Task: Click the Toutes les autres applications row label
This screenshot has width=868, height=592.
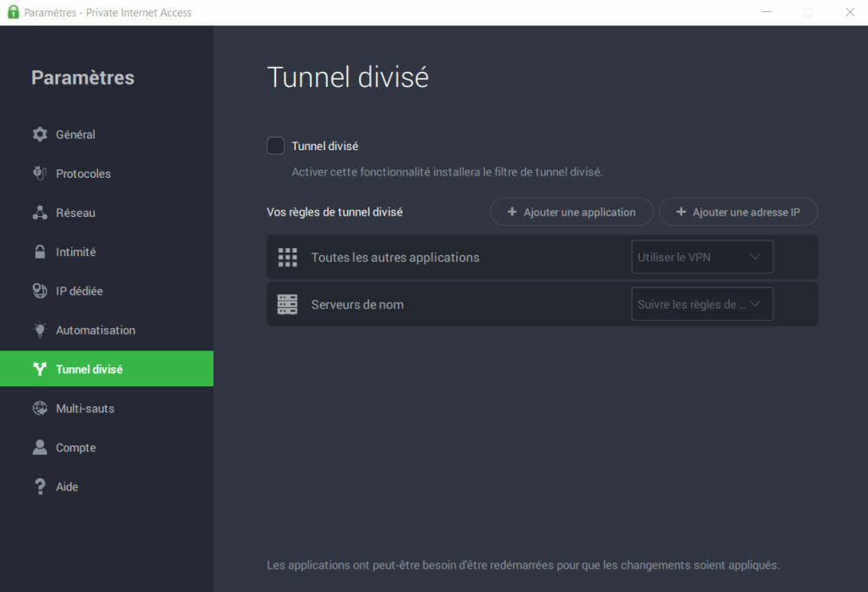Action: [395, 258]
